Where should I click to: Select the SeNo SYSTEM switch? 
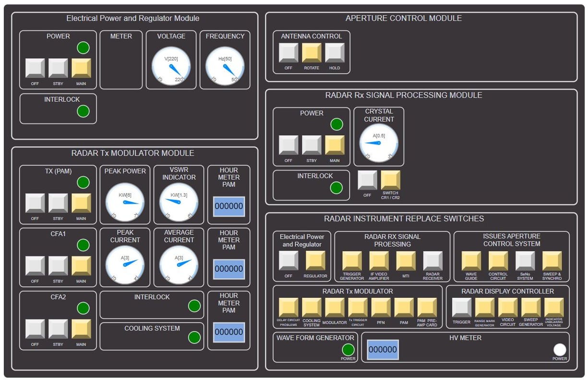pyautogui.click(x=525, y=261)
